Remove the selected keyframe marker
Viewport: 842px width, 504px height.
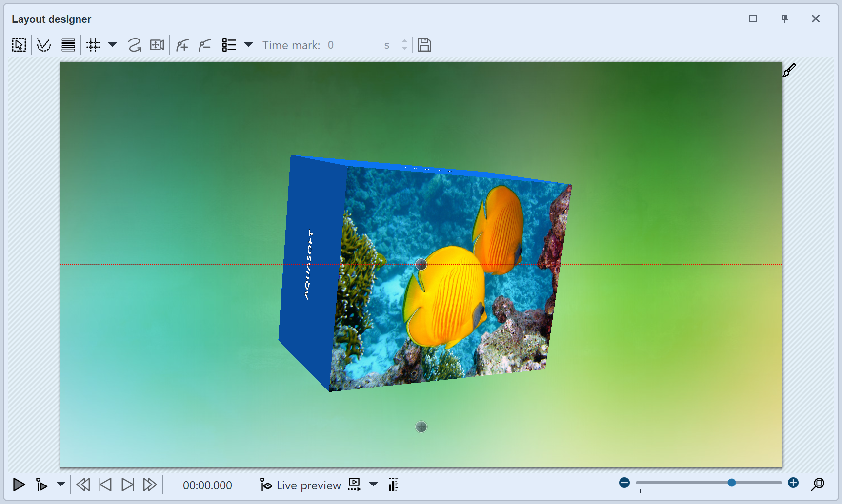[204, 44]
